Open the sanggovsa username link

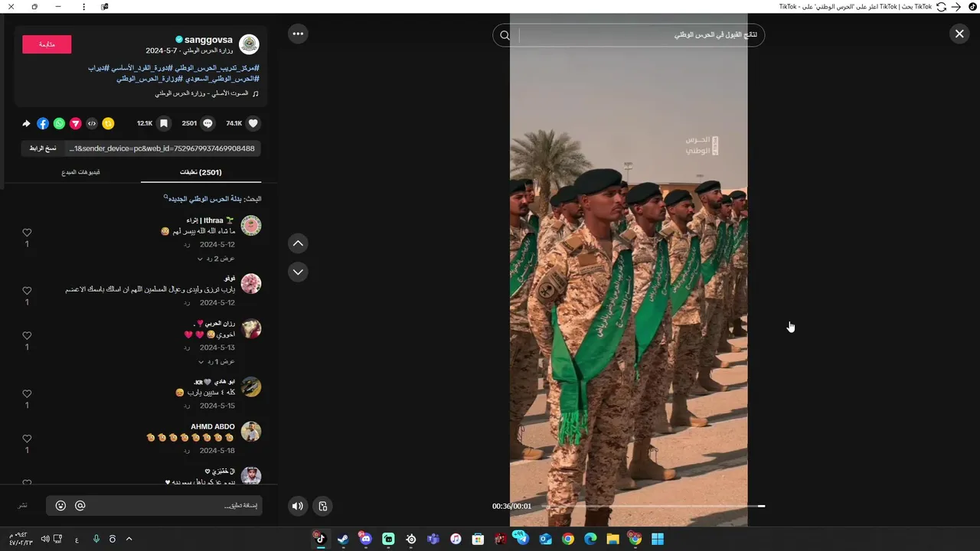(x=208, y=40)
